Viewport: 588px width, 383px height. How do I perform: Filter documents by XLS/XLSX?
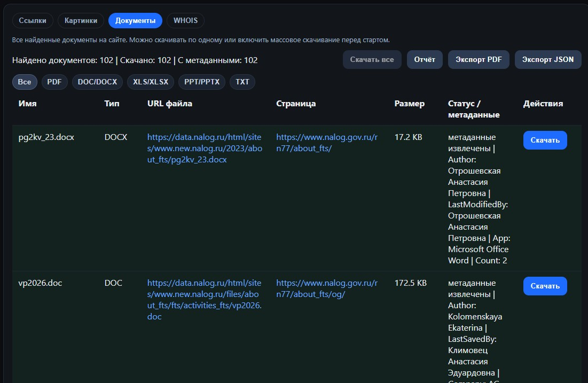[x=151, y=82]
